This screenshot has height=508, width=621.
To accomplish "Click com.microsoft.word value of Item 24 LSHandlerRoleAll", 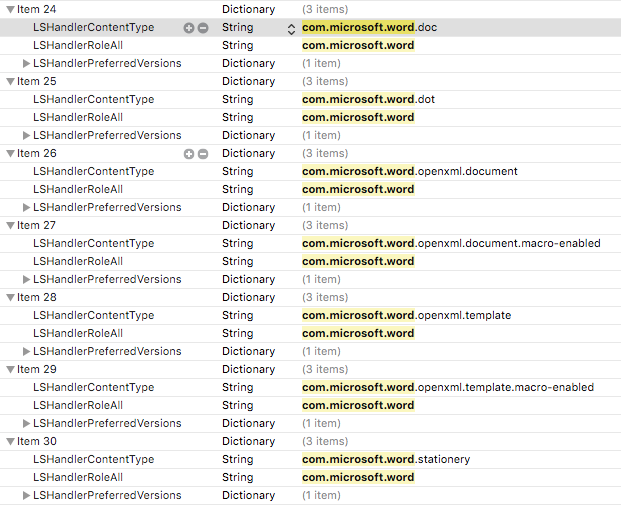I will point(358,46).
